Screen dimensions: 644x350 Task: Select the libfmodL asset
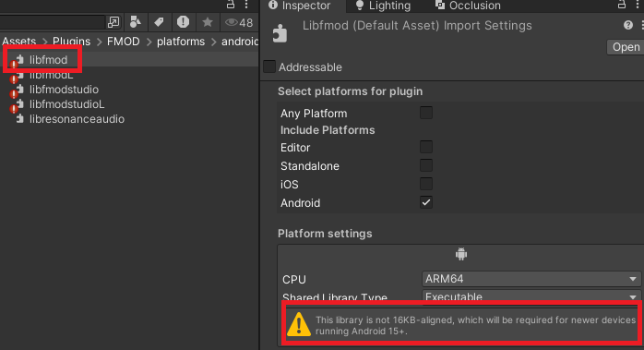click(52, 75)
